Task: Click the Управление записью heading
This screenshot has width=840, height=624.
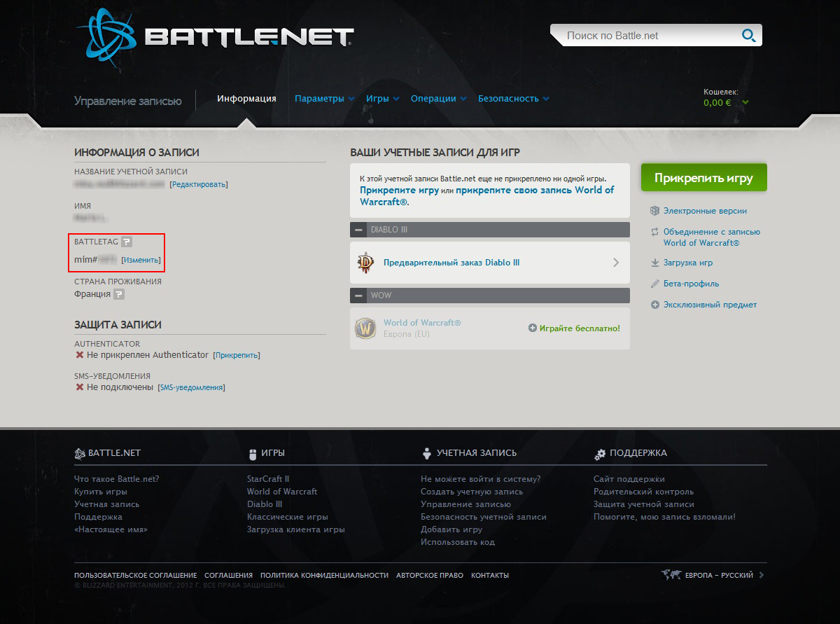Action: [128, 102]
